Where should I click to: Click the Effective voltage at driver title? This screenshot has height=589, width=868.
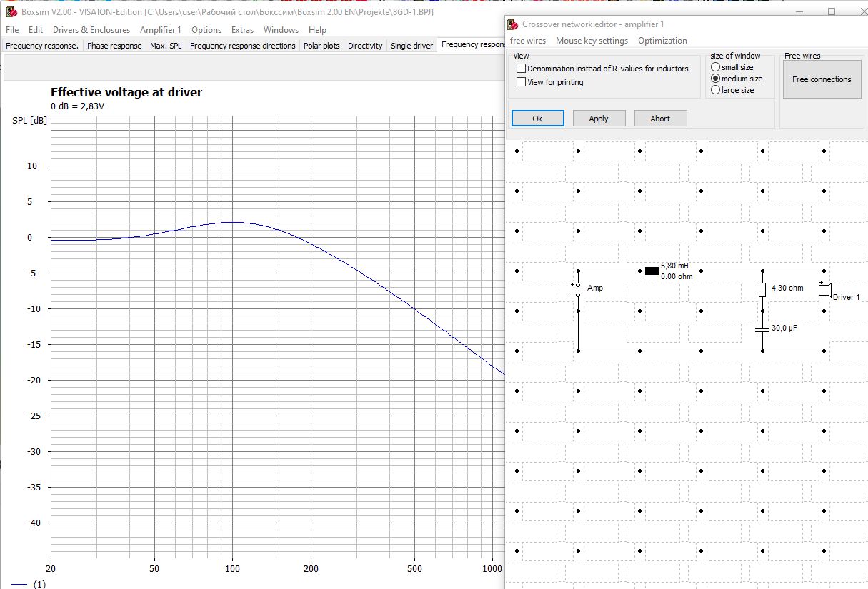tap(126, 92)
